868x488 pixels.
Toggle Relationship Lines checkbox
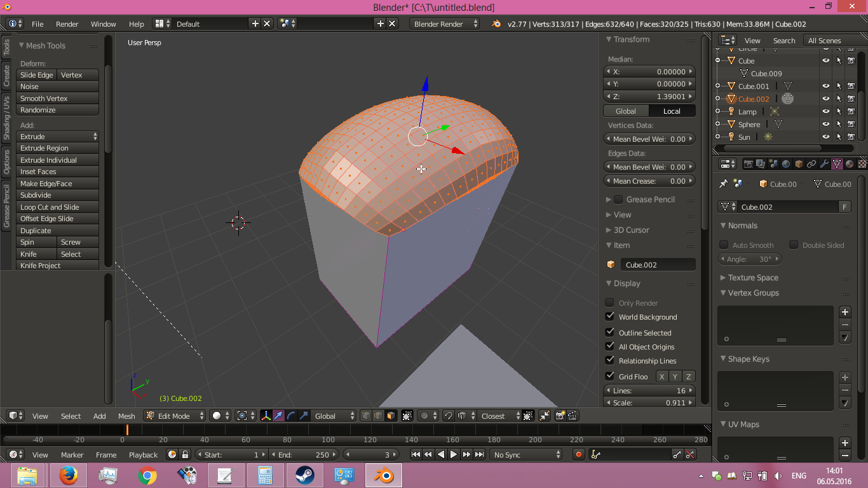[609, 360]
